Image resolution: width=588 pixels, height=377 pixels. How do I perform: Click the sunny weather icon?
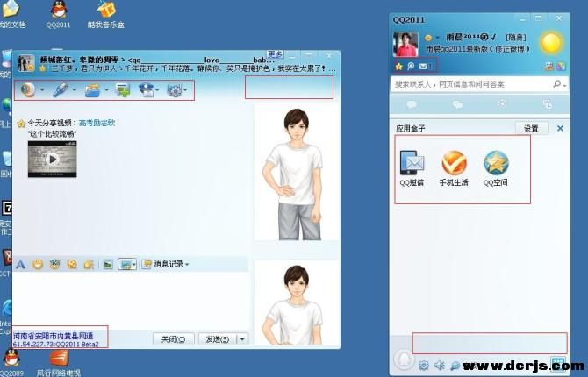[551, 43]
